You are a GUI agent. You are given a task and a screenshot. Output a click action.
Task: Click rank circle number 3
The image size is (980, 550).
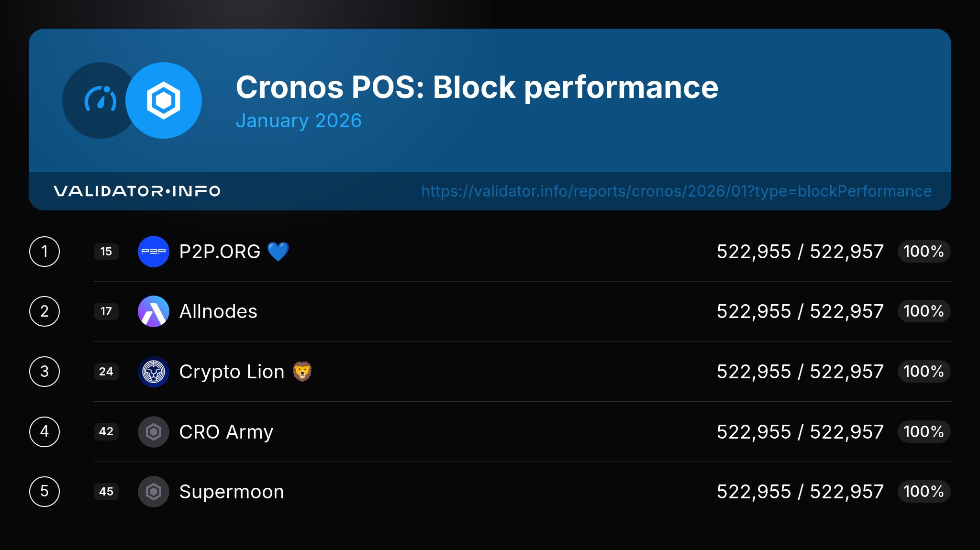click(x=45, y=372)
